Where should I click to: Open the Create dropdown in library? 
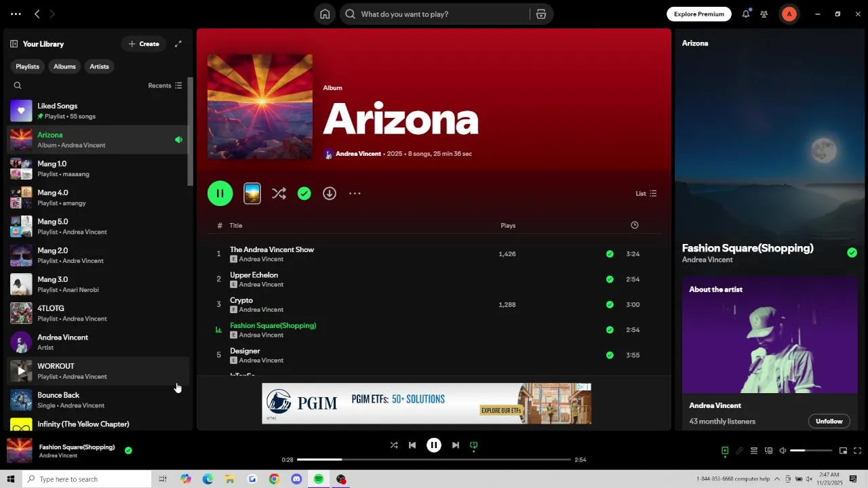click(144, 44)
